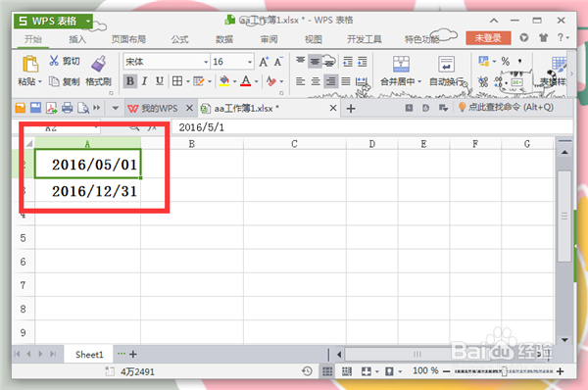This screenshot has height=390, width=588.
Task: Select the Sheet1 sheet tab
Action: coord(89,355)
